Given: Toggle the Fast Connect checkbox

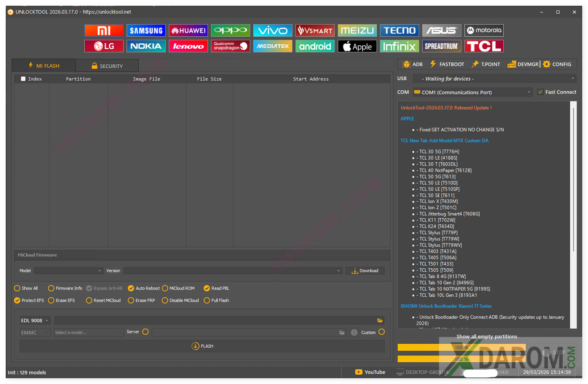Looking at the screenshot, I should pos(540,92).
